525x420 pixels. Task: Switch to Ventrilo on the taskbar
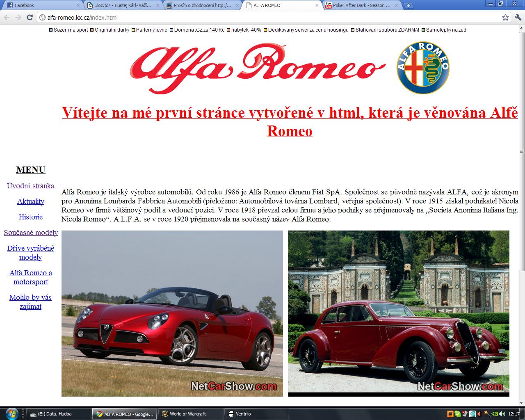point(256,414)
